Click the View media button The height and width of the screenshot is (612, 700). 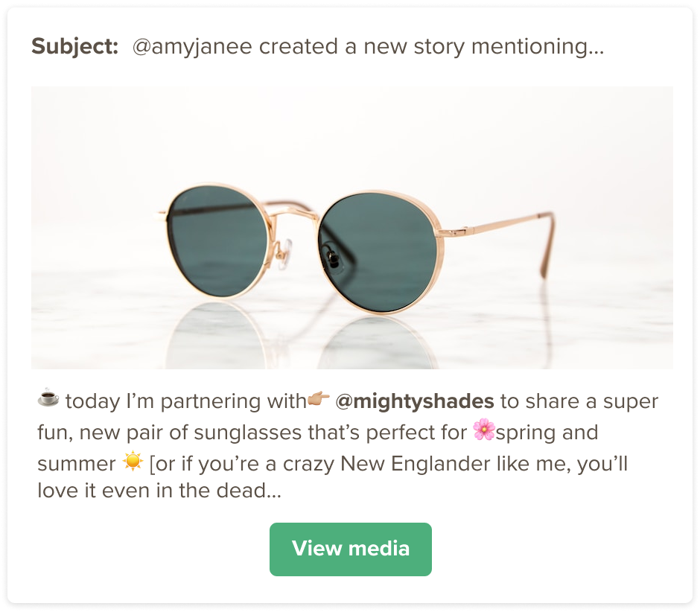(x=350, y=549)
